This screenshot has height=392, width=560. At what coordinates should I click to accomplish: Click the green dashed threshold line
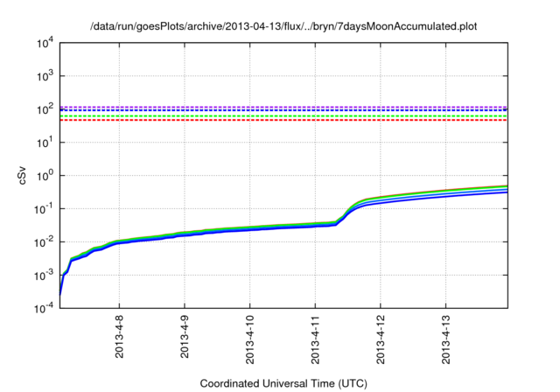tap(283, 116)
